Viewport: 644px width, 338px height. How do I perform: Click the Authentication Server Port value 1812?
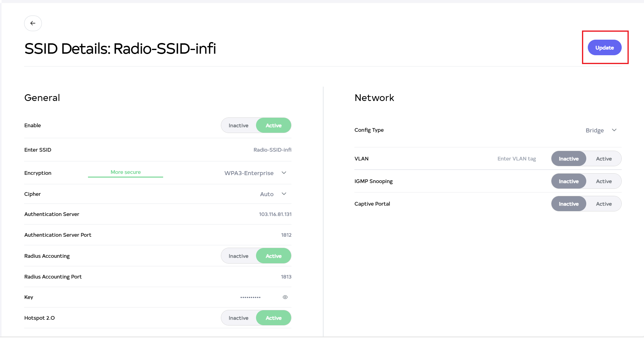[x=286, y=235]
